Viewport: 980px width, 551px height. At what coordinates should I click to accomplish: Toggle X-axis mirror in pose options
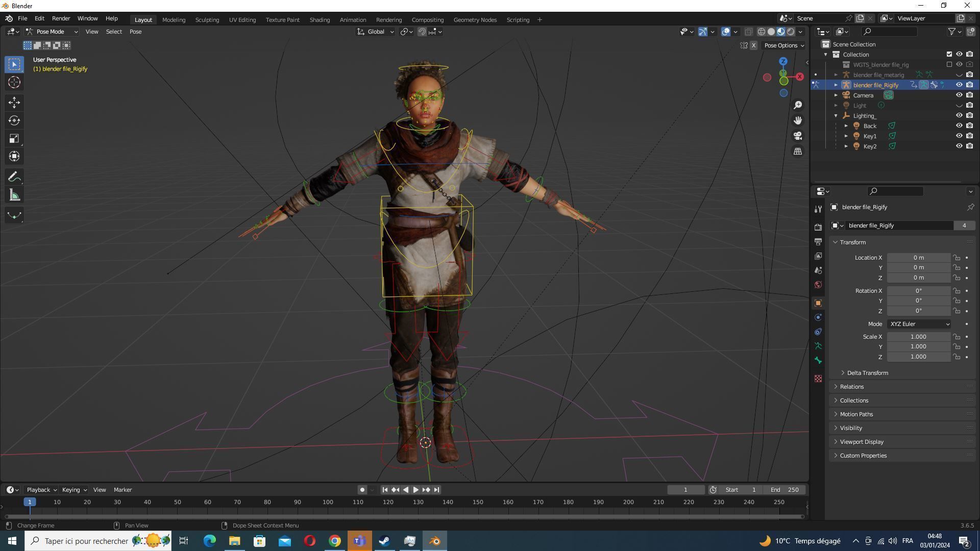753,45
